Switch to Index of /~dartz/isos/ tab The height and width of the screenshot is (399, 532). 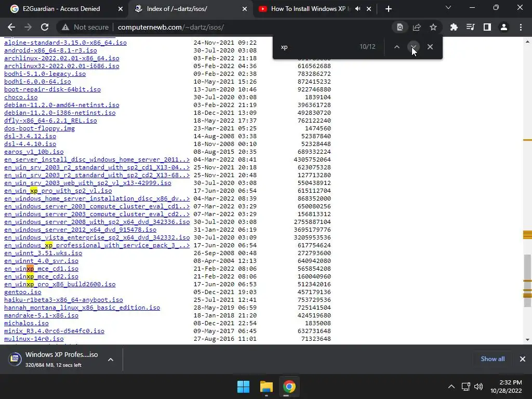(x=177, y=9)
